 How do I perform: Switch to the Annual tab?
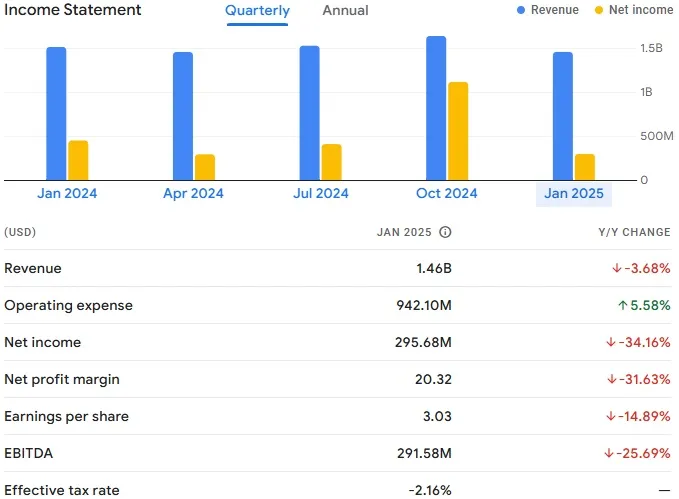click(345, 11)
